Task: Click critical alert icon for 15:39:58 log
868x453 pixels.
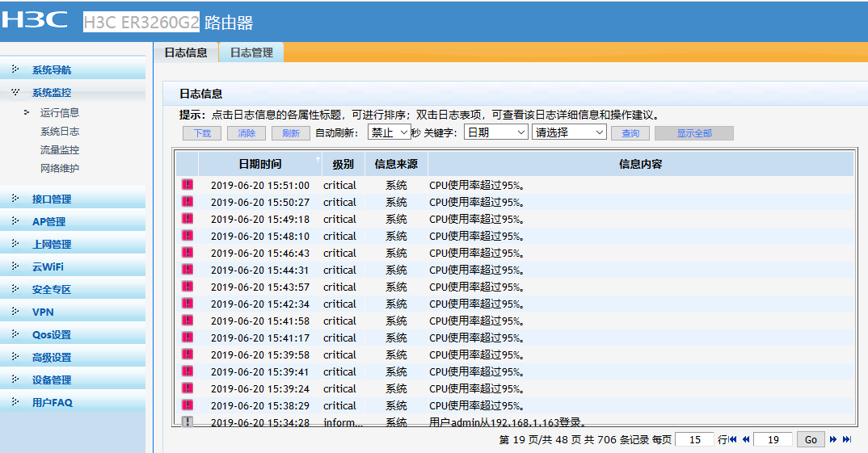Action: pyautogui.click(x=188, y=354)
